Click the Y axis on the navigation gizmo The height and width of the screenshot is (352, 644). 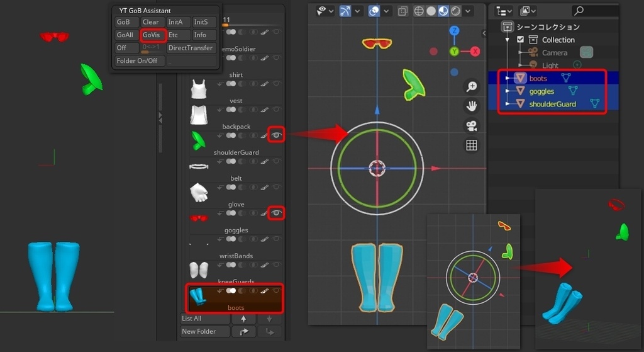click(454, 52)
